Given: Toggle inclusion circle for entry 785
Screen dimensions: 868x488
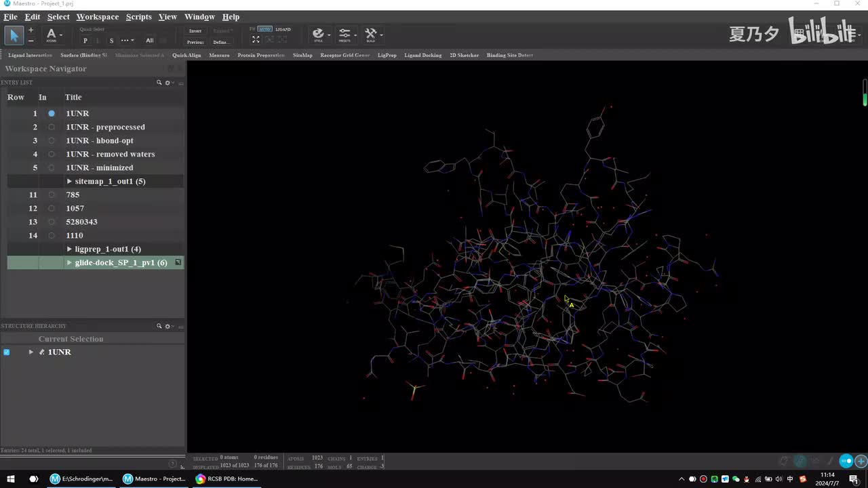Looking at the screenshot, I should pyautogui.click(x=52, y=195).
